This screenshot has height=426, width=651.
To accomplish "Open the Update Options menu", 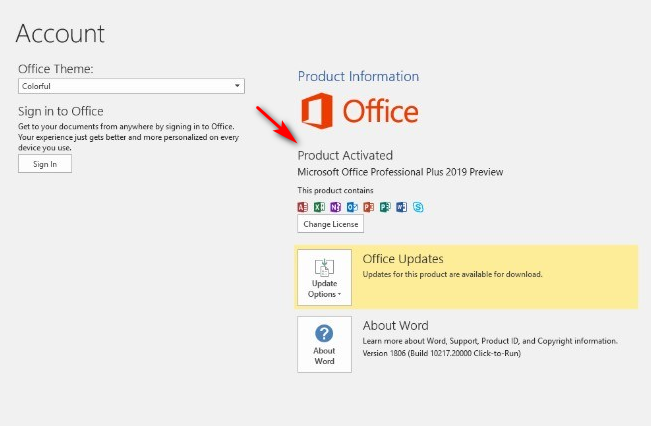I will click(x=324, y=277).
